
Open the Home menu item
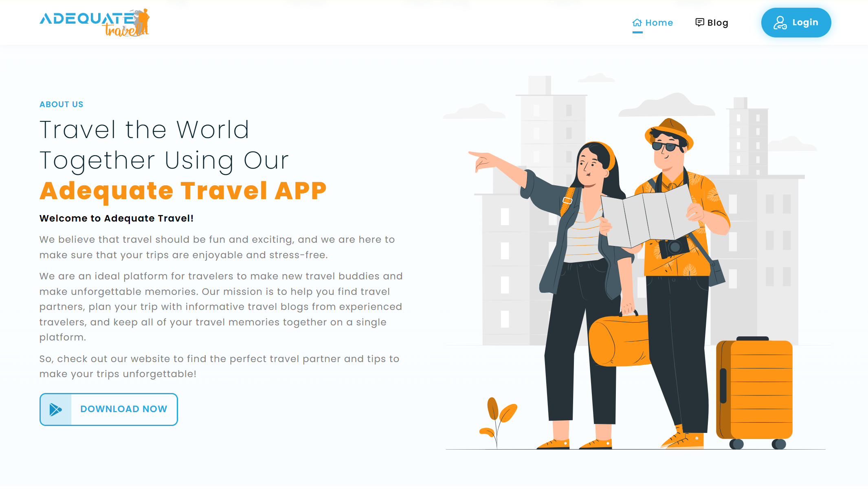click(x=659, y=23)
